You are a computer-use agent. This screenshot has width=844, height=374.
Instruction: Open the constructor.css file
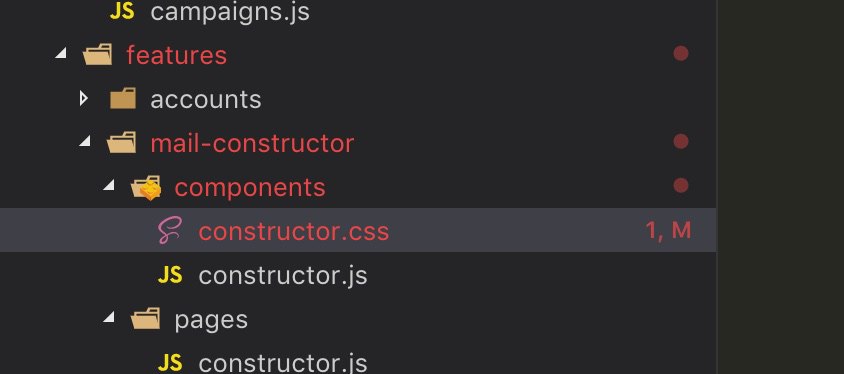click(293, 231)
